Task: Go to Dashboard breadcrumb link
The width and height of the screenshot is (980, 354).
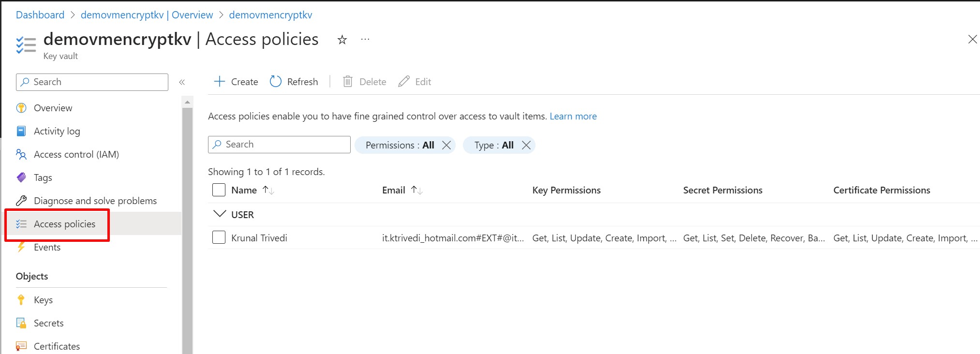Action: click(x=40, y=15)
